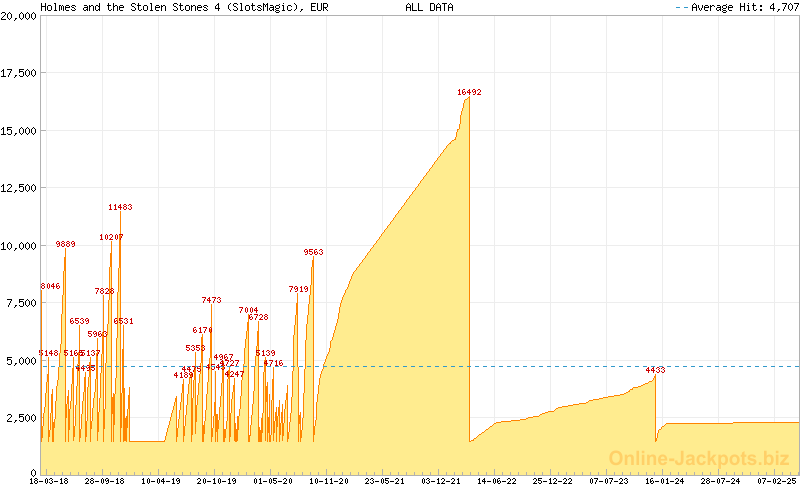
Task: Click the 16492 peak value label
Action: (469, 92)
